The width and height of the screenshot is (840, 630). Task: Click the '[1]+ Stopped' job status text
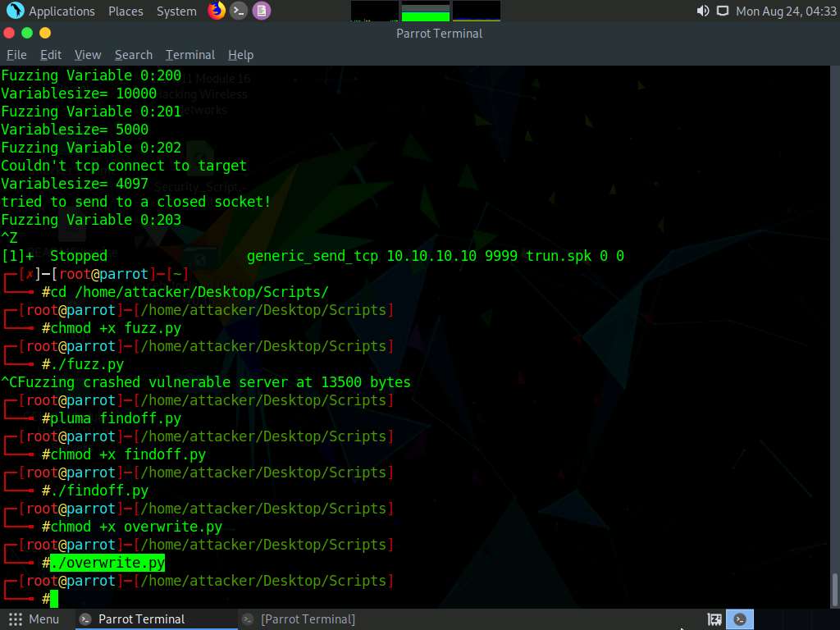coord(54,256)
